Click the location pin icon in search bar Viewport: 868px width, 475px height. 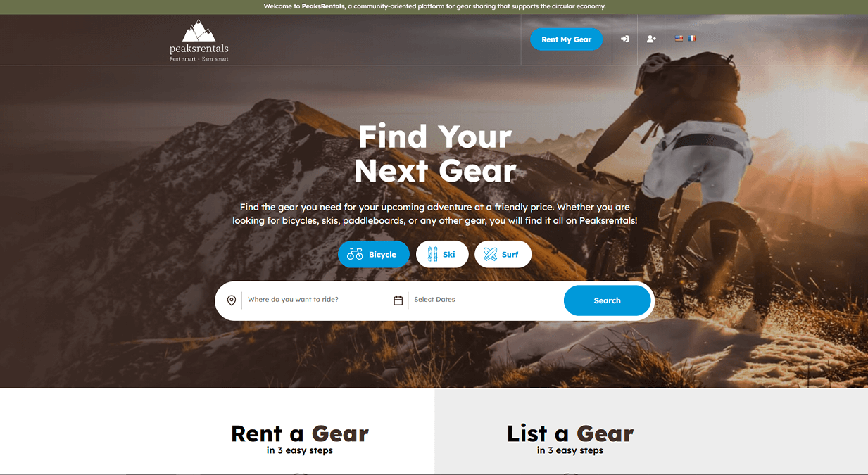232,300
